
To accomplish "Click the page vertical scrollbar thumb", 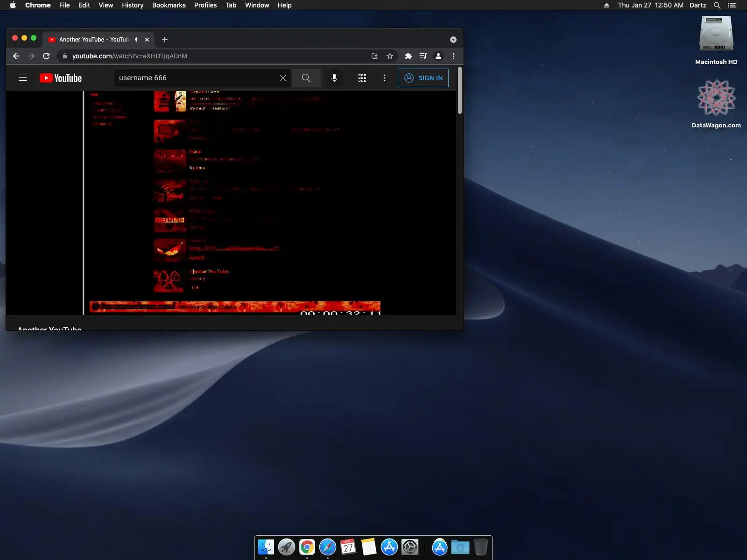I will 460,91.
